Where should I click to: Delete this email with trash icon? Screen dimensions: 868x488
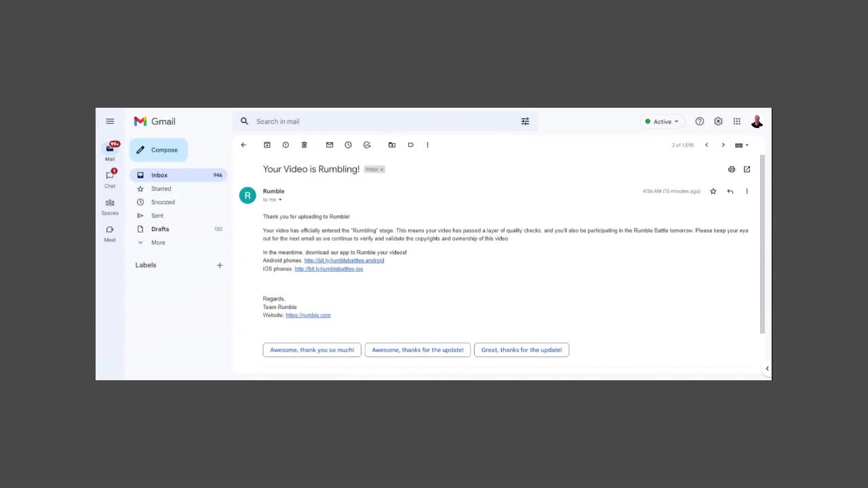[304, 145]
